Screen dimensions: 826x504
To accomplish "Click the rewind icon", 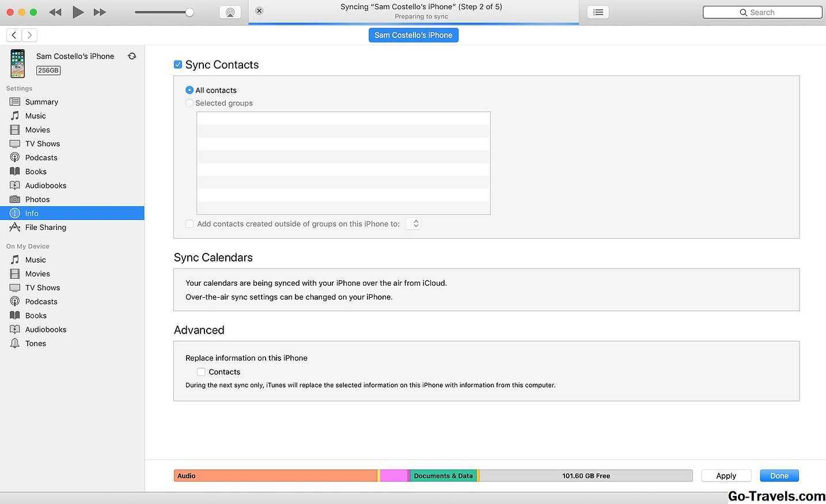I will [55, 12].
